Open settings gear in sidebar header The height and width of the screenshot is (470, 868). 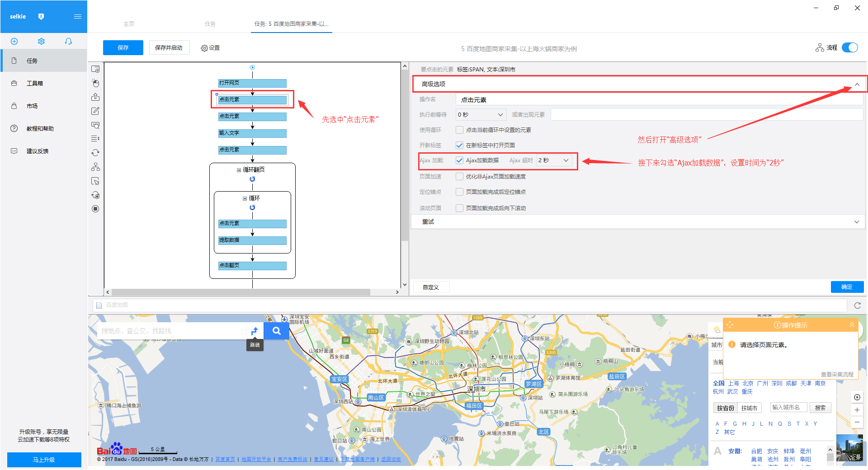tap(41, 41)
